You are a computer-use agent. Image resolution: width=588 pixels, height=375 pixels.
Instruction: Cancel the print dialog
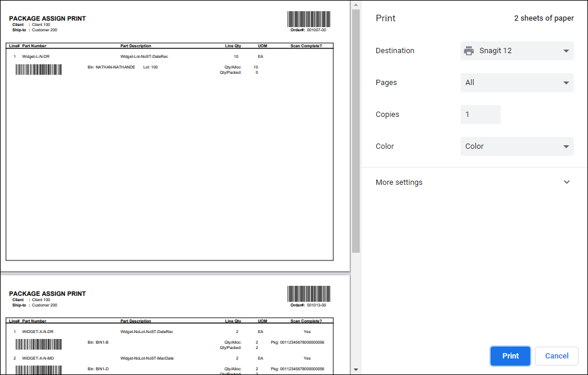pos(557,356)
